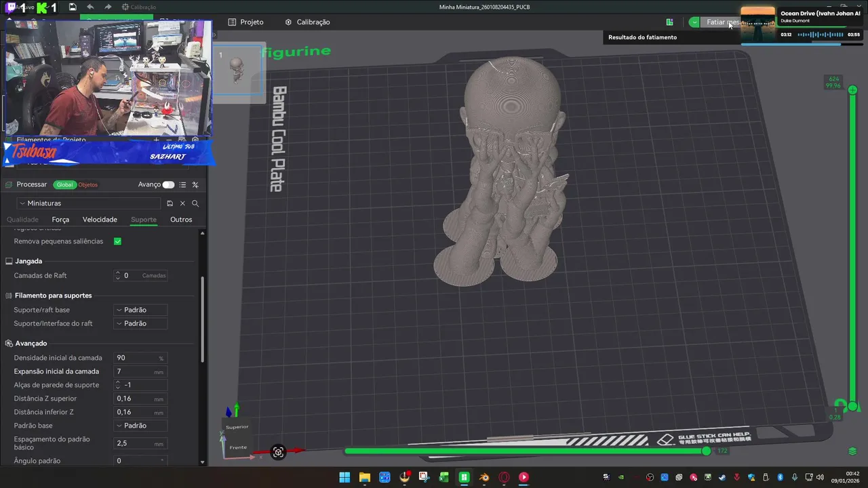Image resolution: width=868 pixels, height=488 pixels.
Task: Click the Filamento para suportes section icon
Action: coord(9,296)
